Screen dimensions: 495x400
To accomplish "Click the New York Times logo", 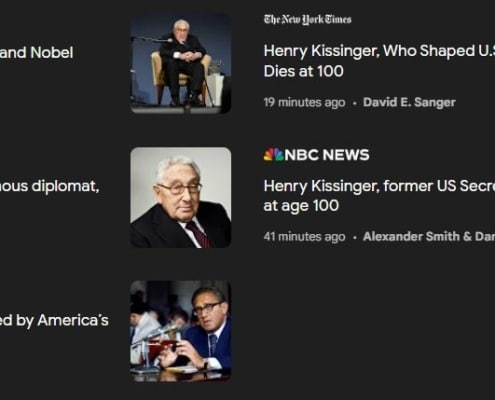I will (307, 20).
